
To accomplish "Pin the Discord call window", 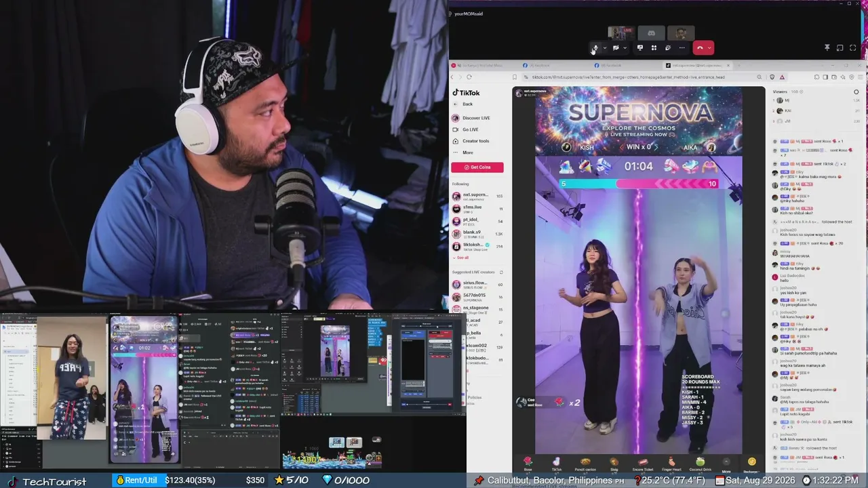I will (x=827, y=48).
